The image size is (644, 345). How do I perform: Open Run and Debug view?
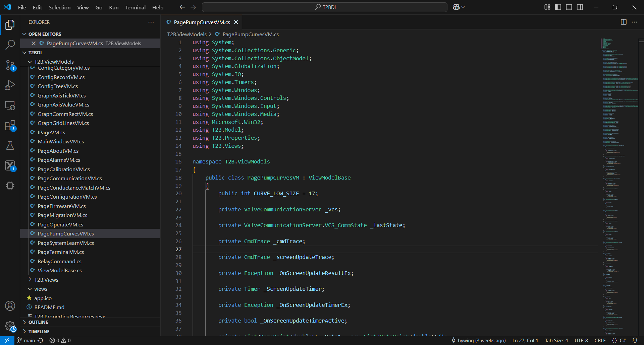click(x=10, y=85)
